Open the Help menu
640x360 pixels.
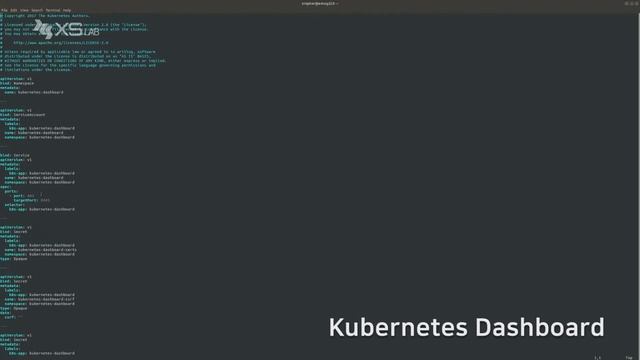click(x=67, y=10)
